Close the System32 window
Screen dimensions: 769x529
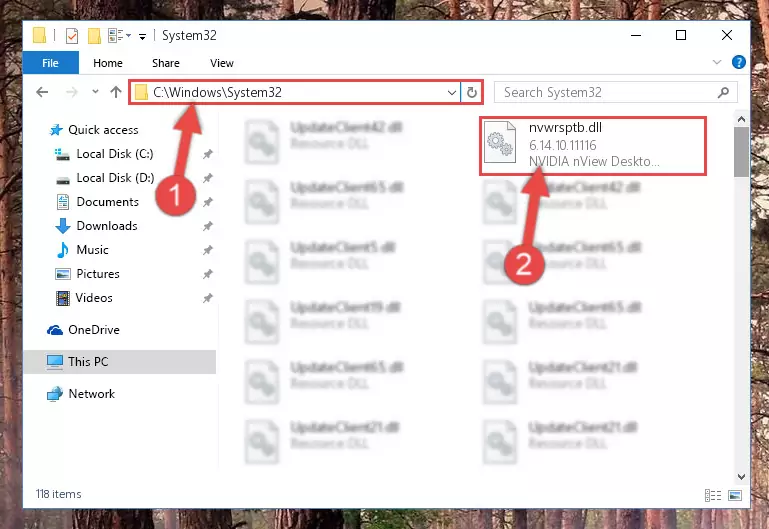click(x=727, y=35)
